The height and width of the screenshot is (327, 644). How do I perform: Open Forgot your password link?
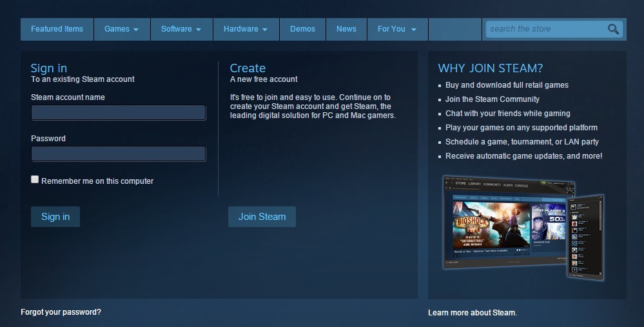click(61, 312)
